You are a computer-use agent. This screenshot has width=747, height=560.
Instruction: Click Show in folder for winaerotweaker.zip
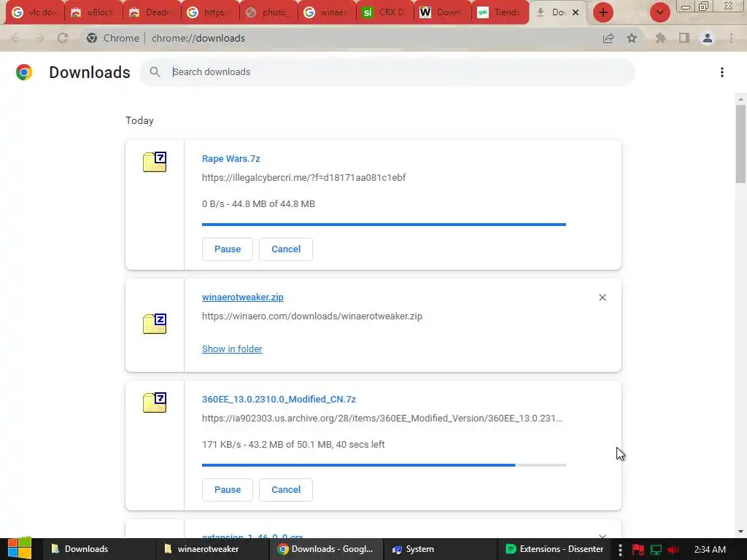click(x=232, y=349)
